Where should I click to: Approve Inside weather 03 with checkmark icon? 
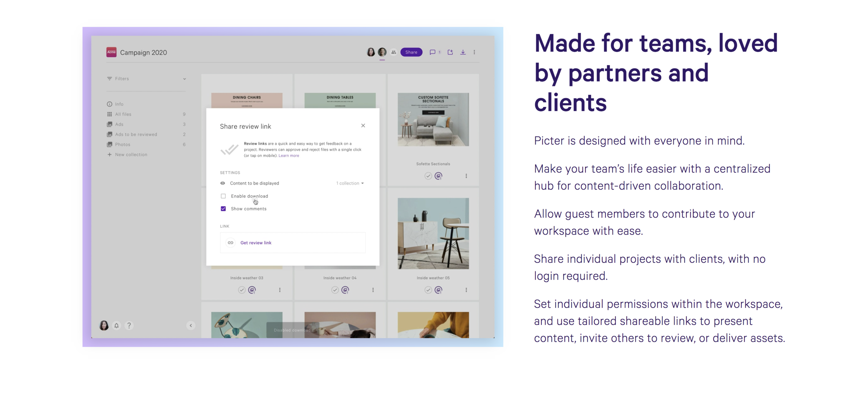coord(242,290)
